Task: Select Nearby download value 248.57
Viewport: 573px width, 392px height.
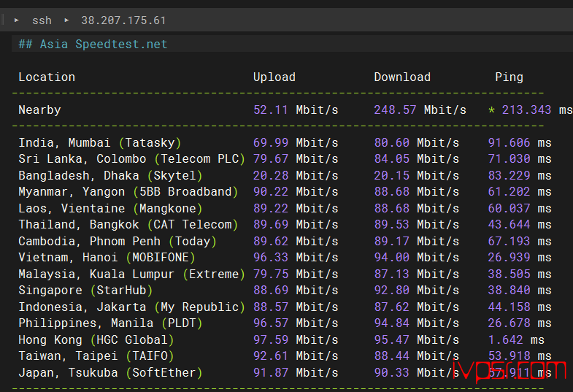Action: point(395,110)
